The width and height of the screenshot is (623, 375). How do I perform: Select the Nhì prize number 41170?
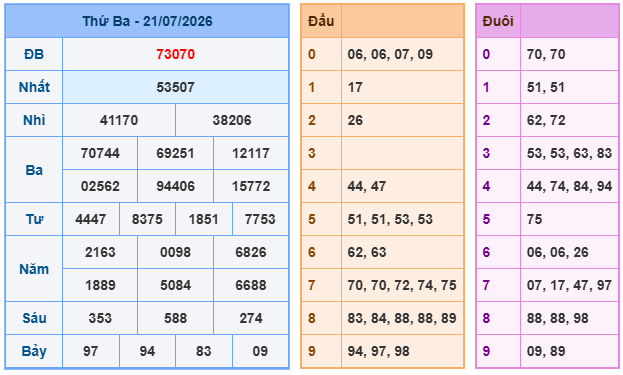(x=119, y=120)
